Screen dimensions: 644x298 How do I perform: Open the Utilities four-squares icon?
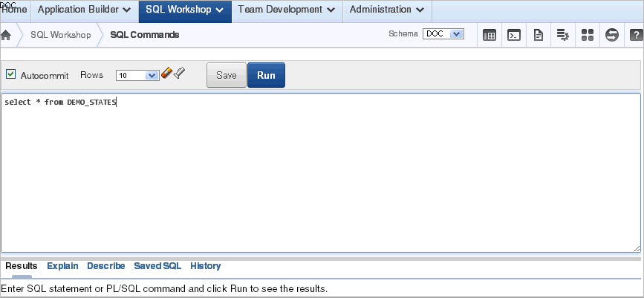588,35
